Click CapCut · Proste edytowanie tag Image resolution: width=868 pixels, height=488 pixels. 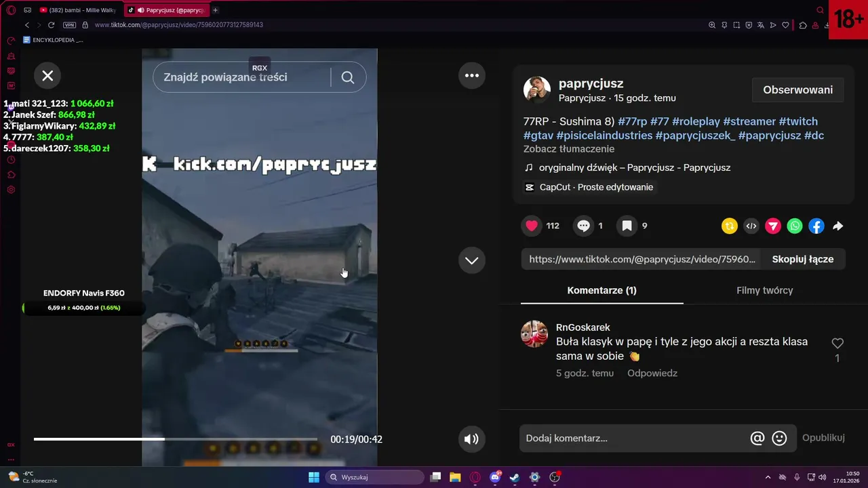(589, 187)
